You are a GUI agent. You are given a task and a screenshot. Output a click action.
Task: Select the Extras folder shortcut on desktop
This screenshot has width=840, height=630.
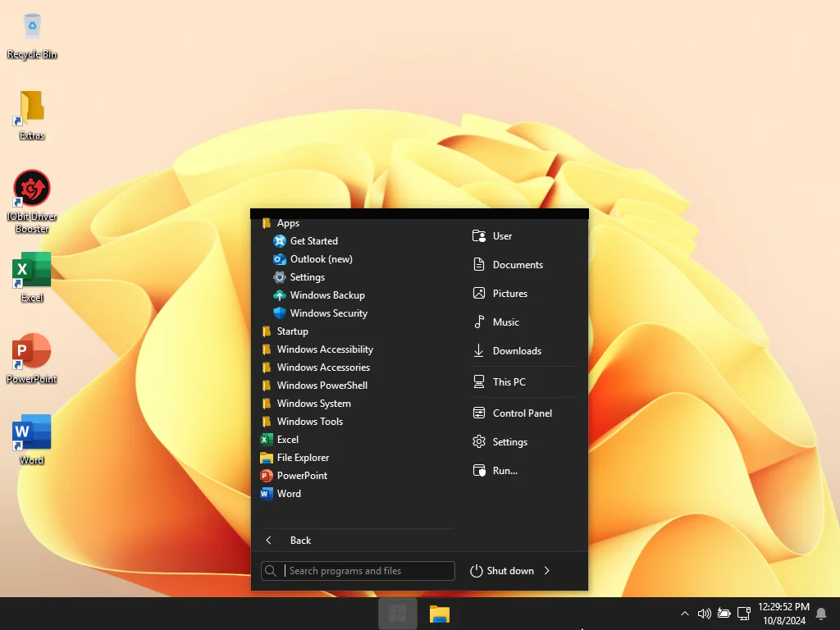(32, 115)
